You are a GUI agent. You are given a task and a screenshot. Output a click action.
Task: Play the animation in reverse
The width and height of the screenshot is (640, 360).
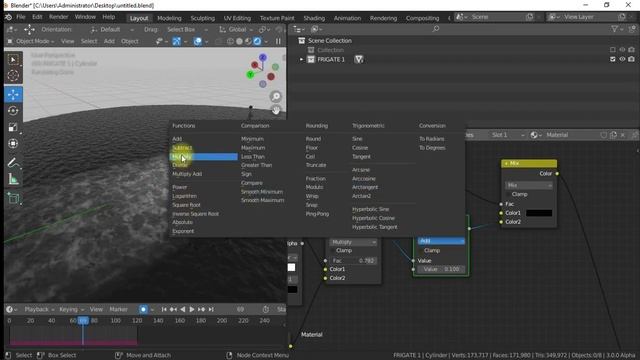click(x=183, y=309)
